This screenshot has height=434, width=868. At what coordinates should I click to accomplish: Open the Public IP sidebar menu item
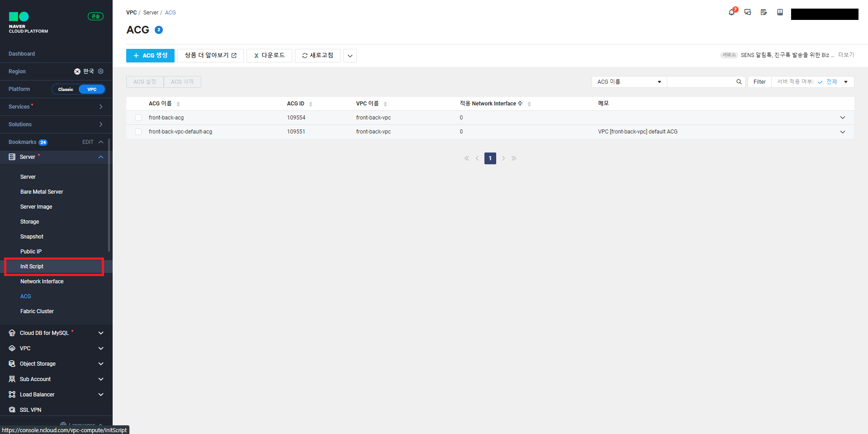click(31, 251)
